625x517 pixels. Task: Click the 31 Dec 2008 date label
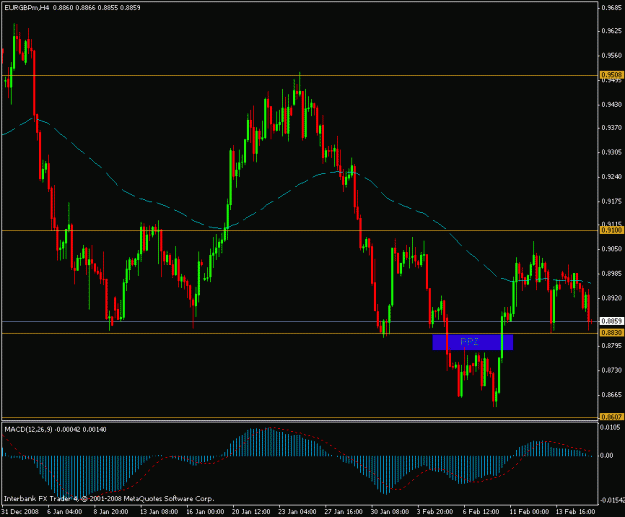20,511
